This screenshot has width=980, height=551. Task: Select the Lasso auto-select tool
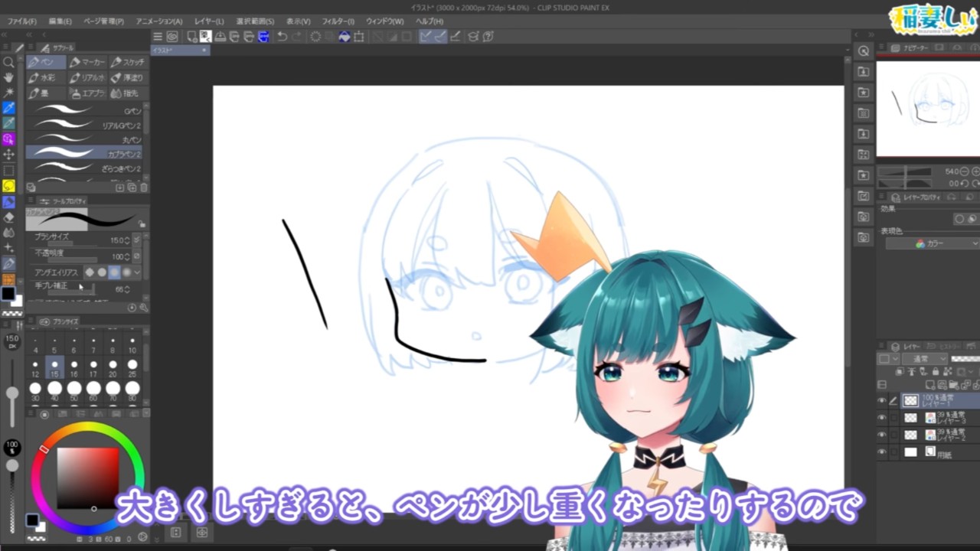[9, 186]
